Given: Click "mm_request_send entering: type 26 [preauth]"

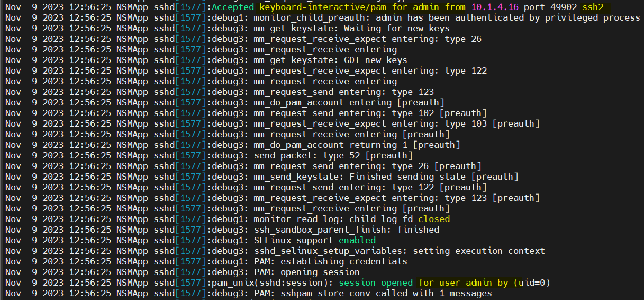Looking at the screenshot, I should coord(368,166).
